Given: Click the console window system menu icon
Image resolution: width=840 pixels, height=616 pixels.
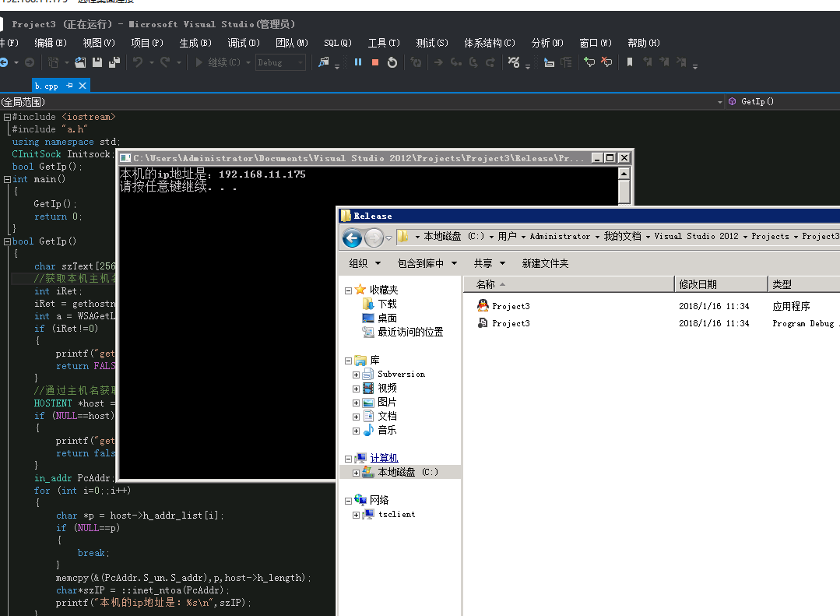Looking at the screenshot, I should click(x=125, y=157).
